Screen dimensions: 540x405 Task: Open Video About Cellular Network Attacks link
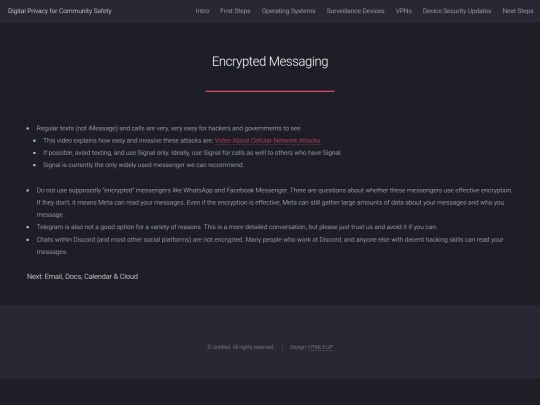point(267,141)
